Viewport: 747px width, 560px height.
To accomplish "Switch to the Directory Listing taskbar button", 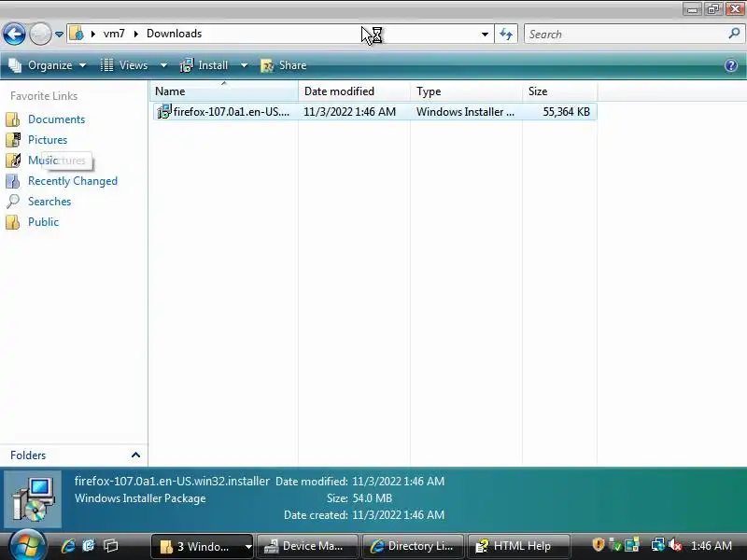I will coord(413,546).
